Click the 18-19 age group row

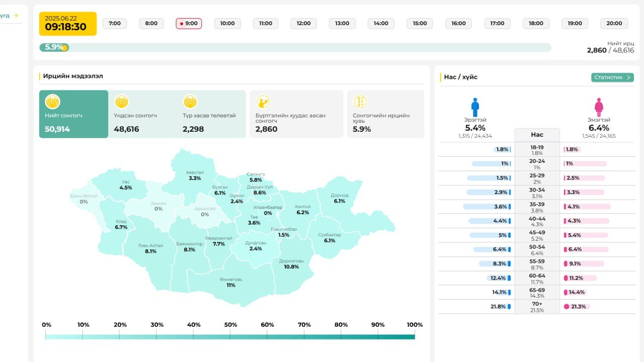point(537,149)
